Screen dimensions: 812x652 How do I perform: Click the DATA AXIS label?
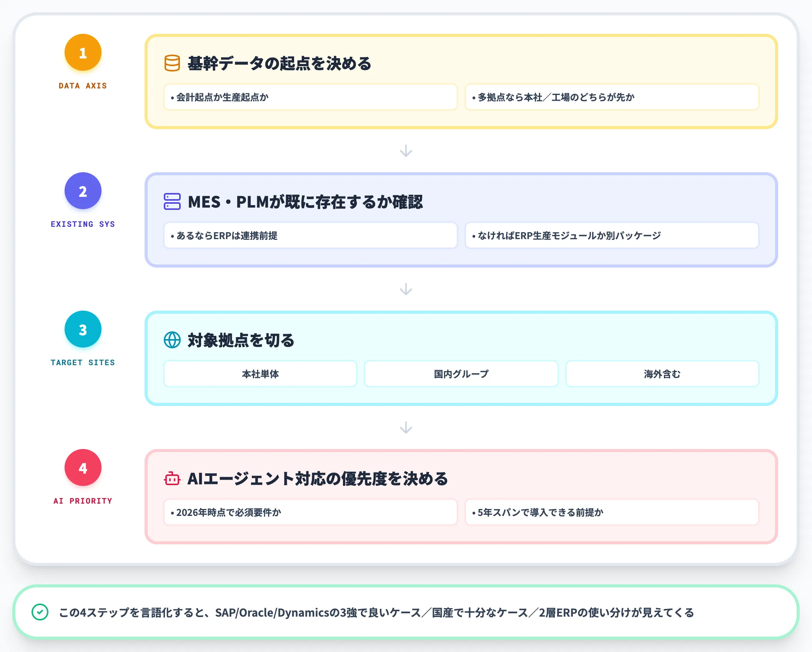(83, 86)
